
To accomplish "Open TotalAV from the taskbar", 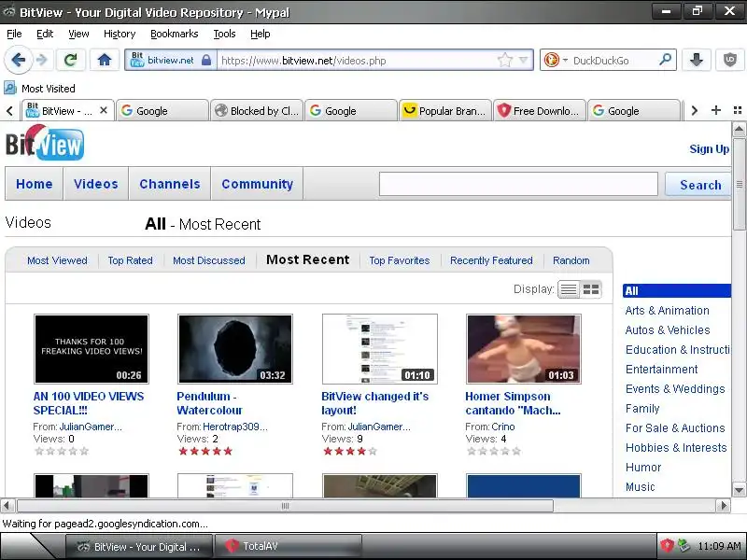I will pos(289,546).
